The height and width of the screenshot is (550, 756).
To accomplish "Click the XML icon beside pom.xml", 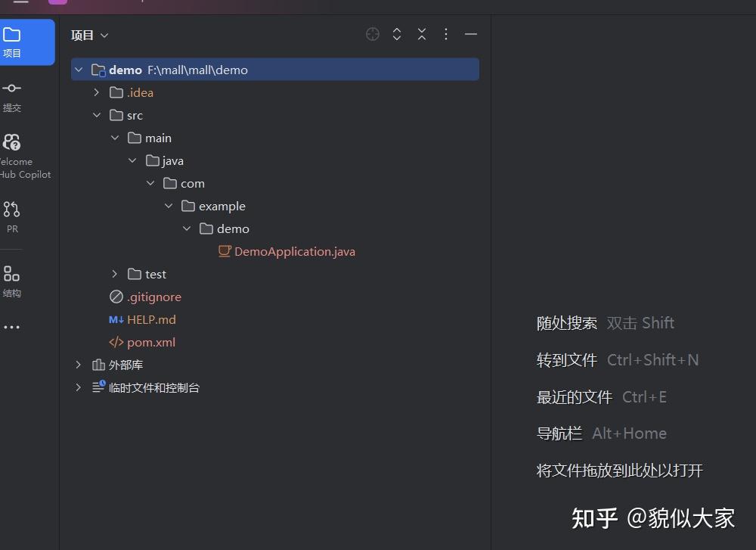I will 116,342.
